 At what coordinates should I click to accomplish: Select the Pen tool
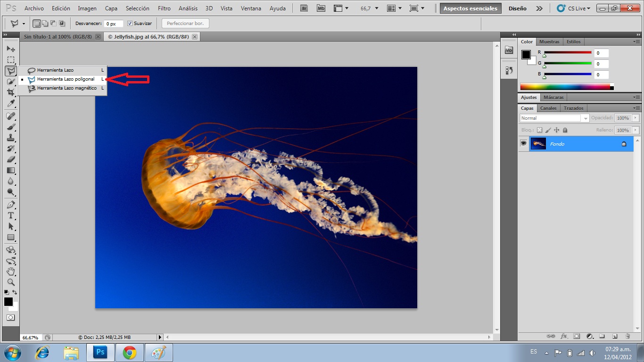10,205
